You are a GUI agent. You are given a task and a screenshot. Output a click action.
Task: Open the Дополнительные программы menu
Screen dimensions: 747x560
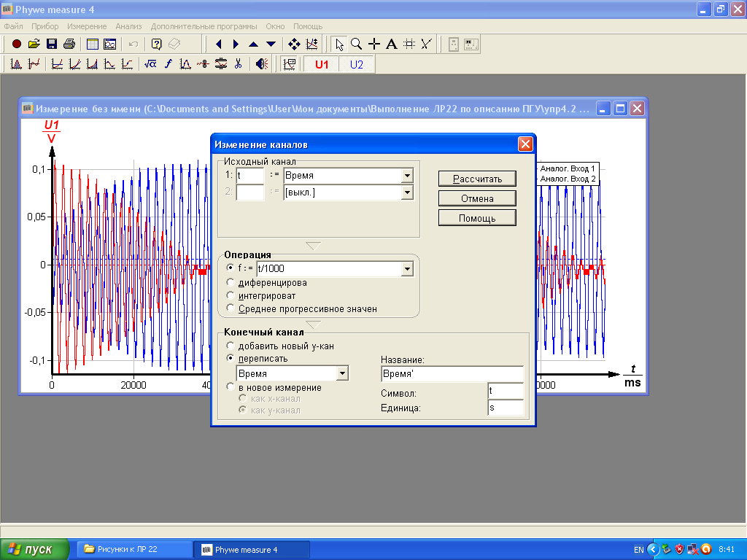point(204,27)
